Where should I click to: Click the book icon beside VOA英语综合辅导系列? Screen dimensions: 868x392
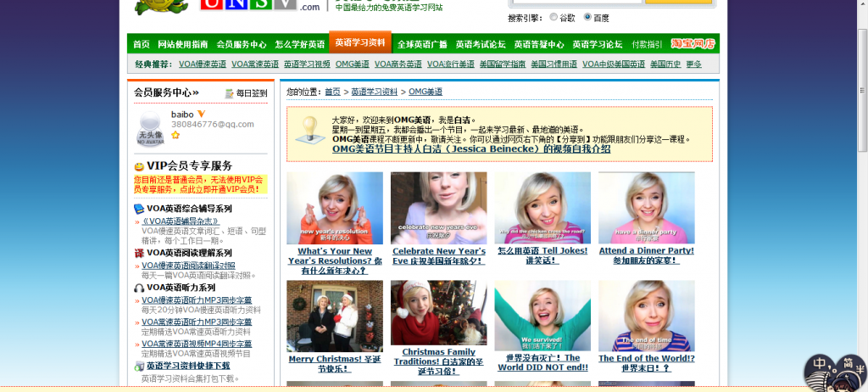tap(139, 209)
